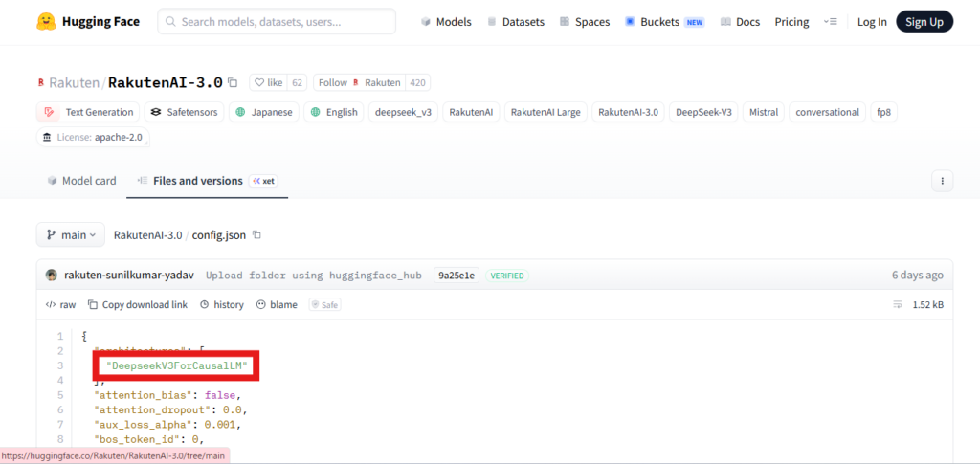Click the "bos_token_id": 0 line

tap(148, 440)
